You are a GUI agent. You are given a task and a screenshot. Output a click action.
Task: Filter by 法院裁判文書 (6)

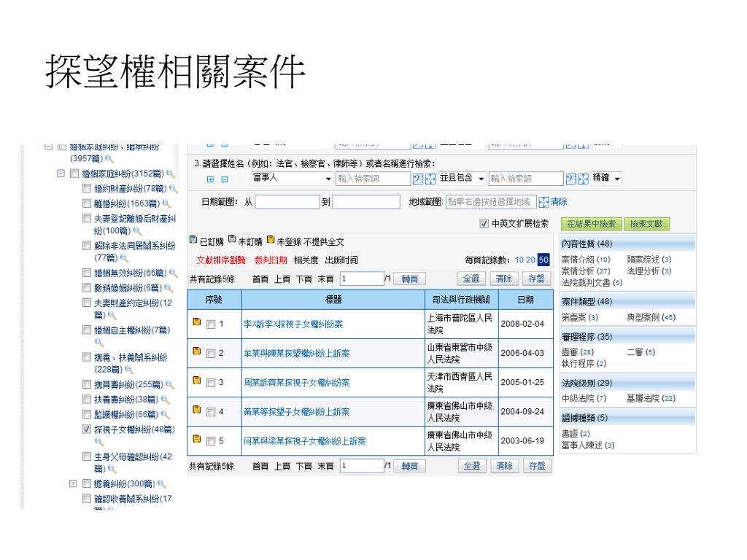click(592, 283)
